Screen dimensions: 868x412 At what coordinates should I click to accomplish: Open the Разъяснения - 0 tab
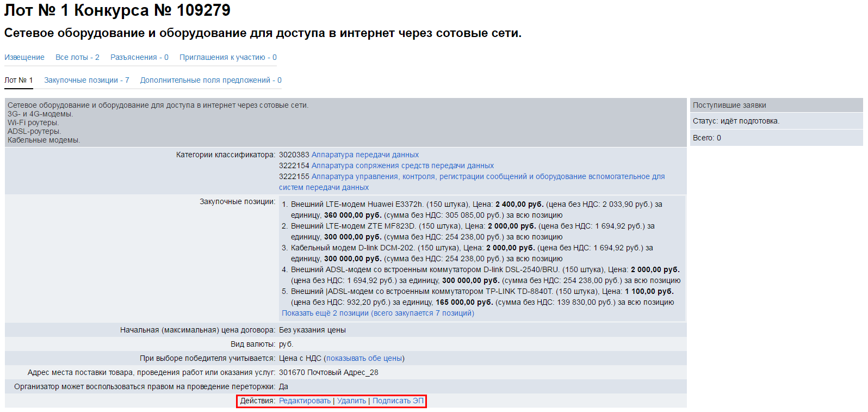[x=139, y=57]
